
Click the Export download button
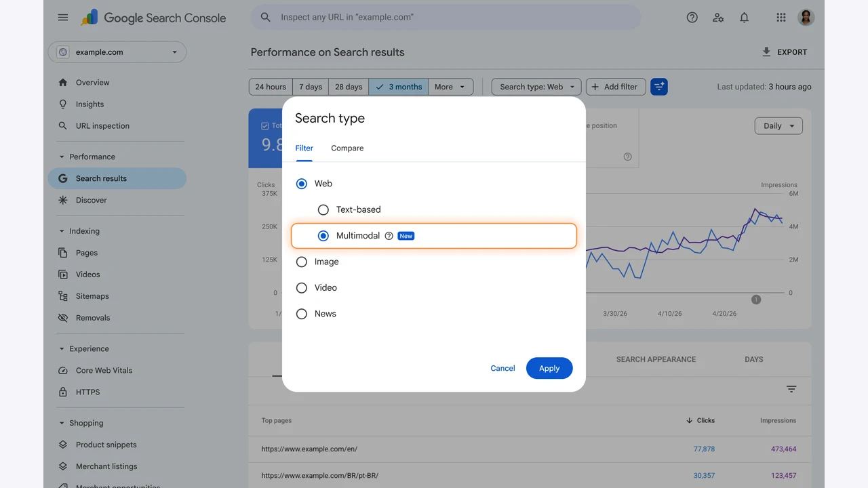click(x=784, y=52)
